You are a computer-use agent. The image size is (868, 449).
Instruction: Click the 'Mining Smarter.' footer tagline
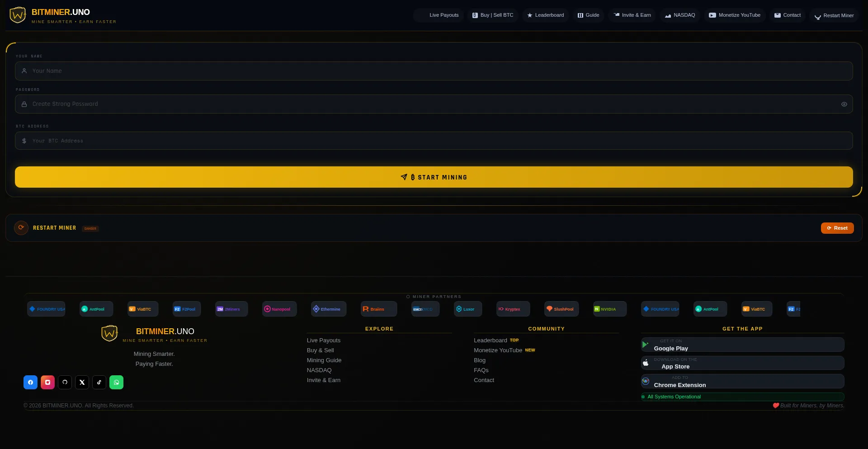[154, 354]
